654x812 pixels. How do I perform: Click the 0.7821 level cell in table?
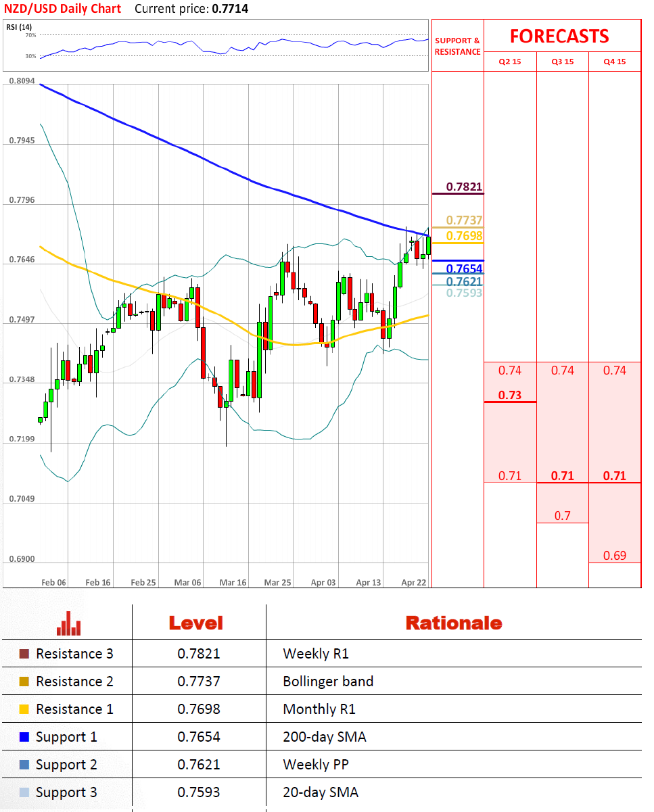pos(199,654)
